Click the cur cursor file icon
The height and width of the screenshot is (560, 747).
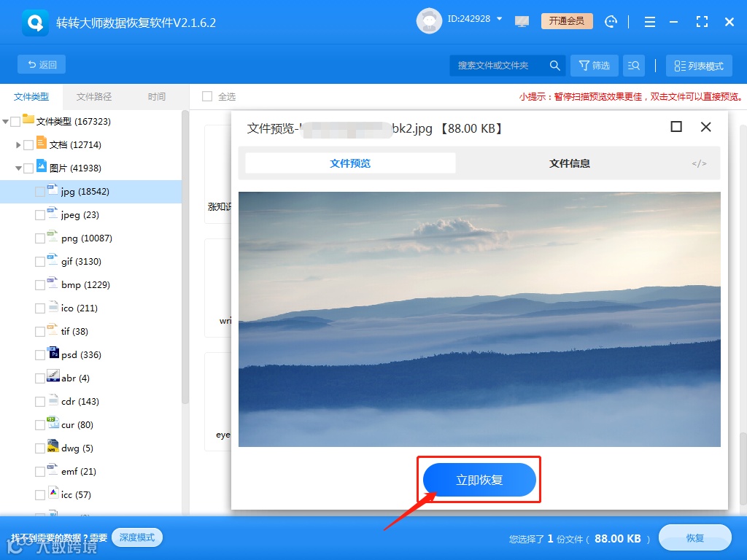click(53, 422)
